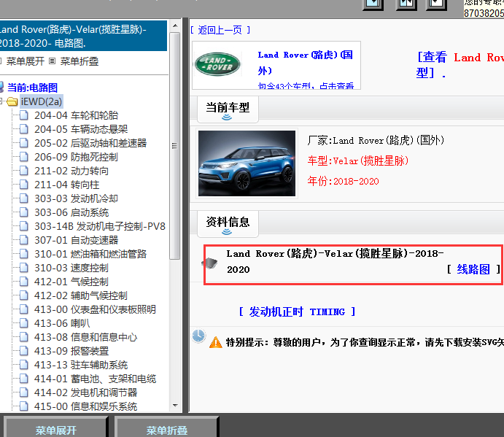Viewport: 504px width, 437px height.
Task: Click the Land Rover logo image
Action: point(217,64)
